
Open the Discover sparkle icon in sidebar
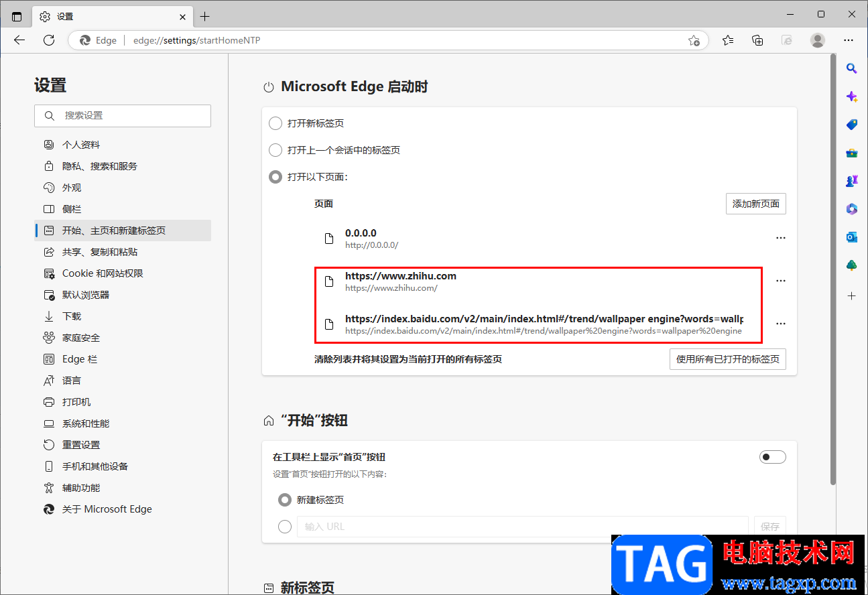tap(852, 96)
